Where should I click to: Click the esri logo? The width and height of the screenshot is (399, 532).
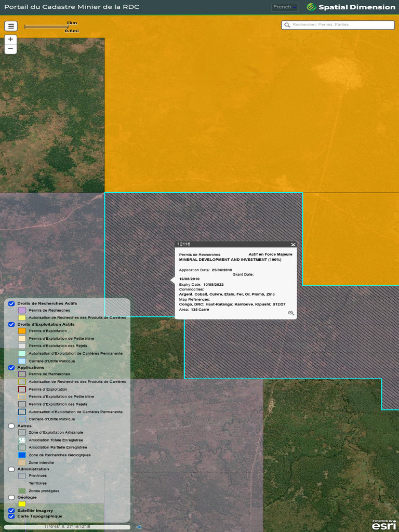[383, 525]
